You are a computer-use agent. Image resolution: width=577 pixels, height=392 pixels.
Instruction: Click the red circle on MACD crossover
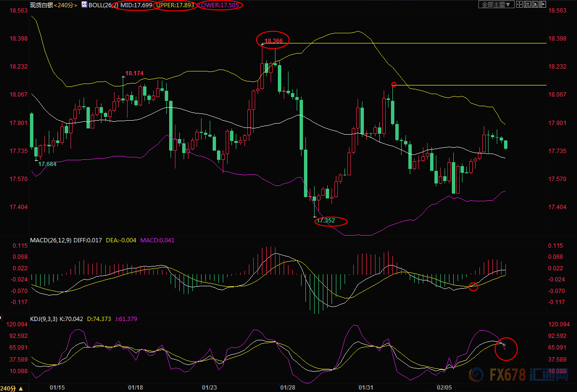coord(473,287)
